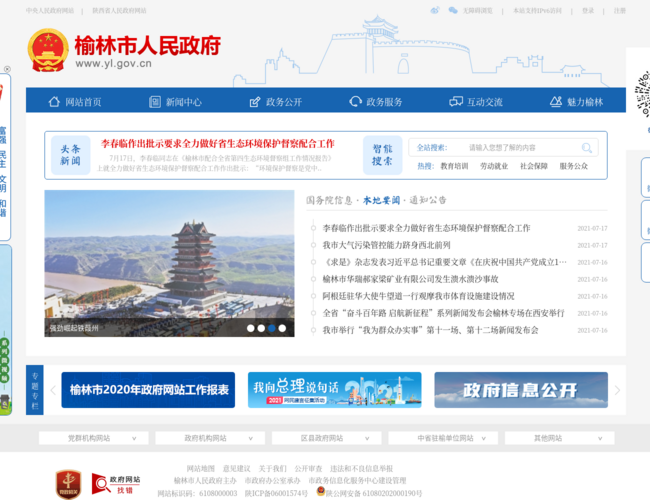Screen dimensions: 650x500
Task: Select the third slideshow dot
Action: pyautogui.click(x=272, y=328)
